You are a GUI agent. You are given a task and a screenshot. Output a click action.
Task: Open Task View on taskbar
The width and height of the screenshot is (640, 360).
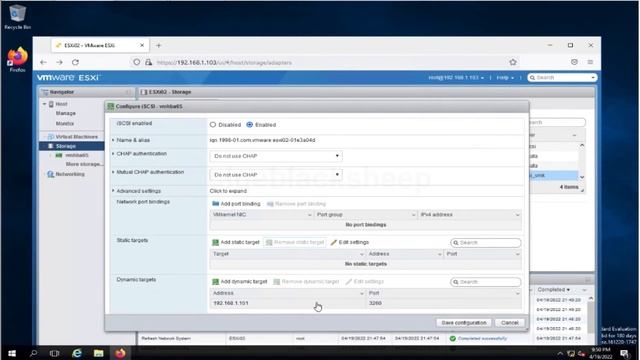click(x=54, y=353)
